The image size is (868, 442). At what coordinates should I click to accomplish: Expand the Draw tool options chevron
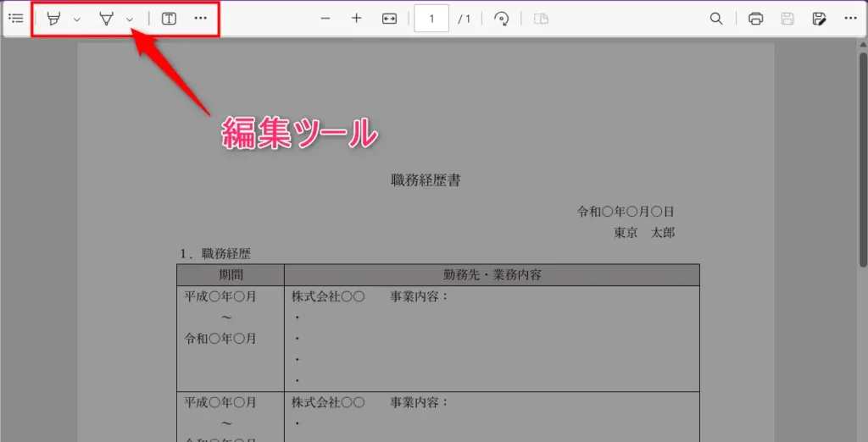click(130, 19)
